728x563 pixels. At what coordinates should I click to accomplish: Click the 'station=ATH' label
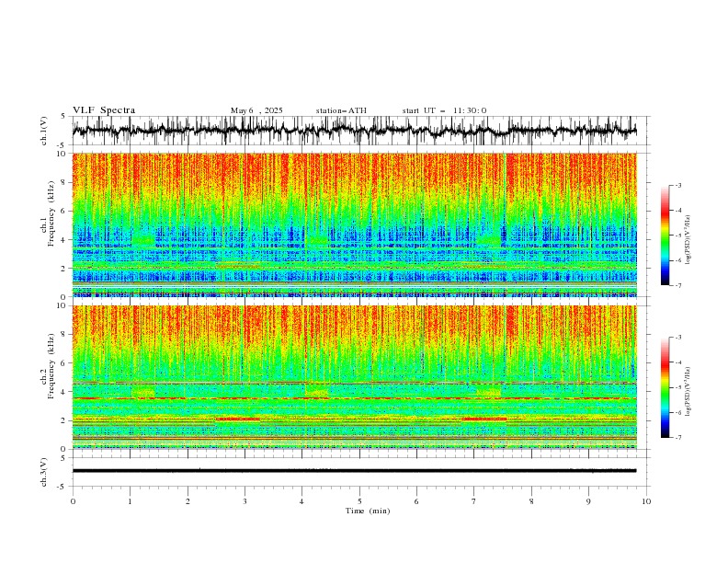[341, 110]
